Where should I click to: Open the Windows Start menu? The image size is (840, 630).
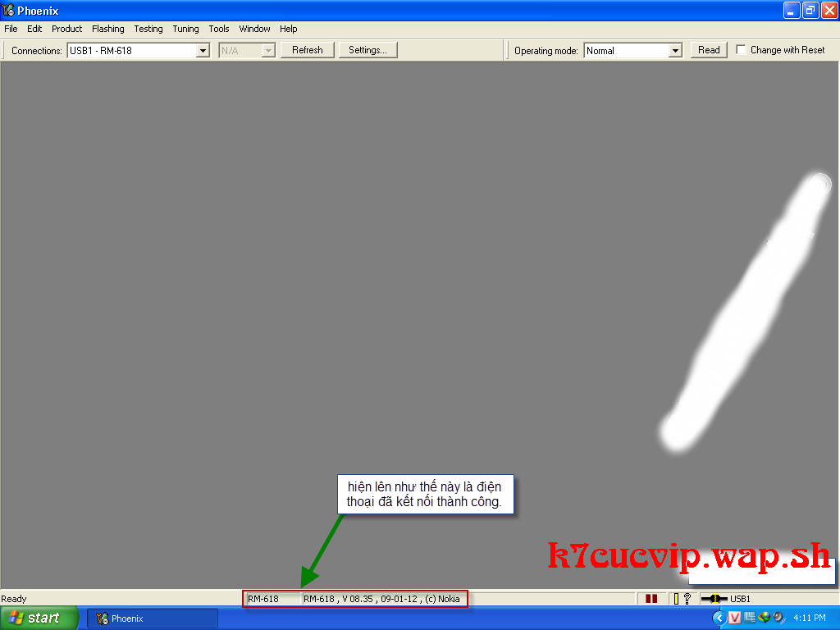pyautogui.click(x=39, y=618)
